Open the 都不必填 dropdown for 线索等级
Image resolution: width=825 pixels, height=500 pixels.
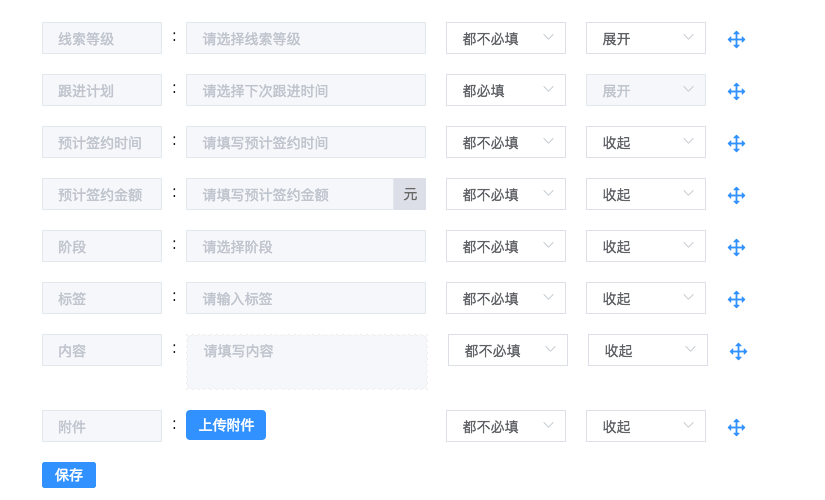[x=506, y=38]
